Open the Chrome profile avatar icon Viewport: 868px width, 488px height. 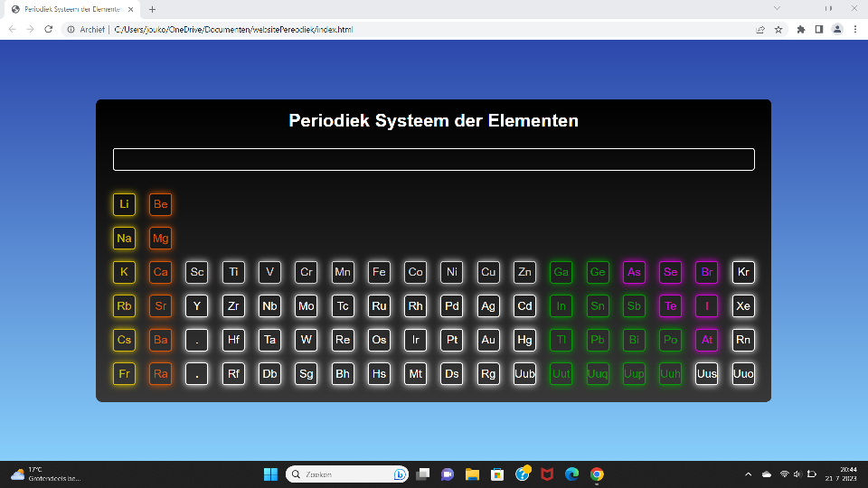[837, 29]
